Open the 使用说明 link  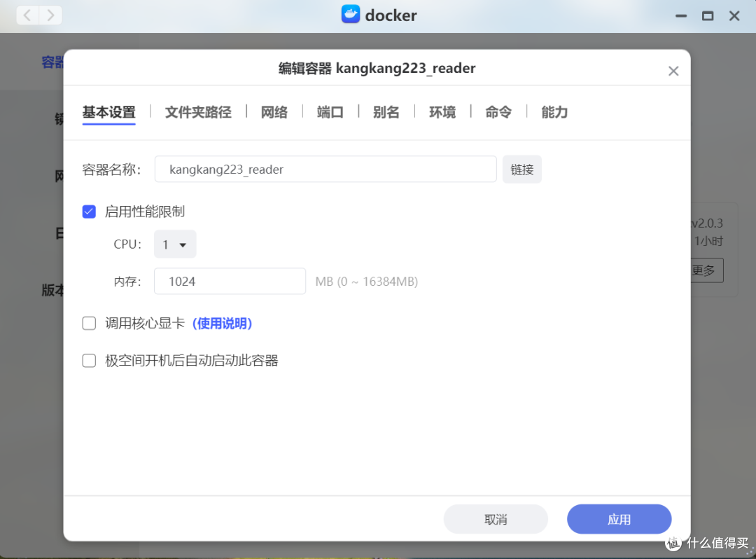223,323
